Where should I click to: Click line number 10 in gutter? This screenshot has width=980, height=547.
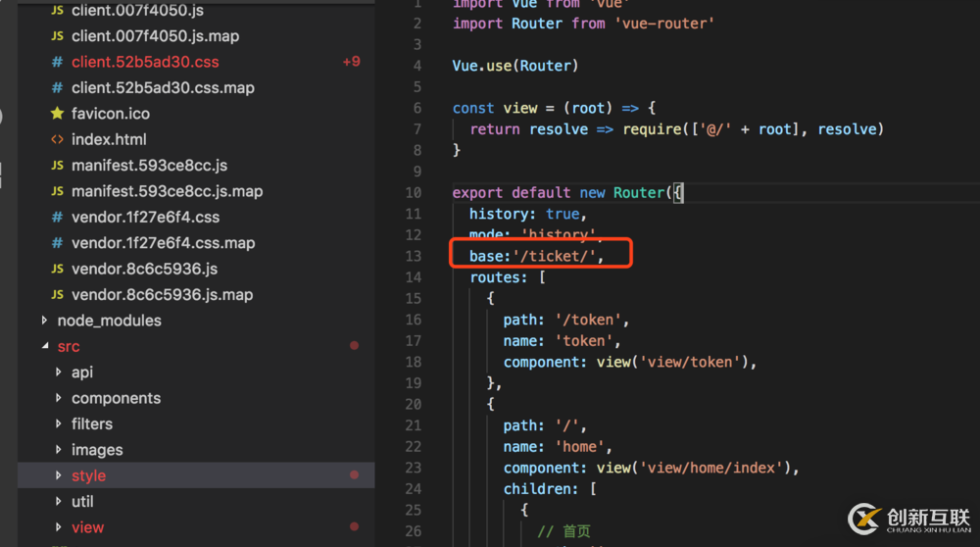pos(414,192)
